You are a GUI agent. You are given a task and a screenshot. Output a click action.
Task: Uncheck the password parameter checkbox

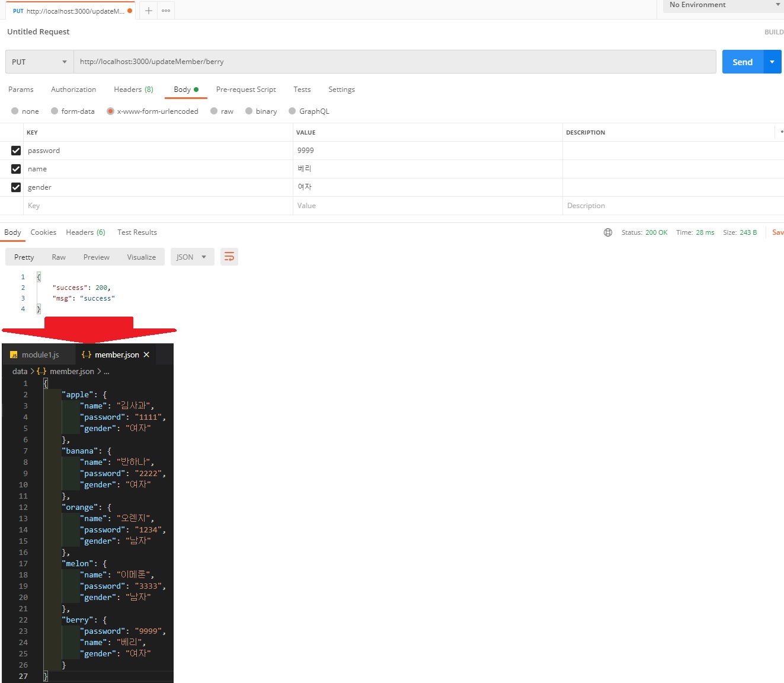pyautogui.click(x=16, y=151)
